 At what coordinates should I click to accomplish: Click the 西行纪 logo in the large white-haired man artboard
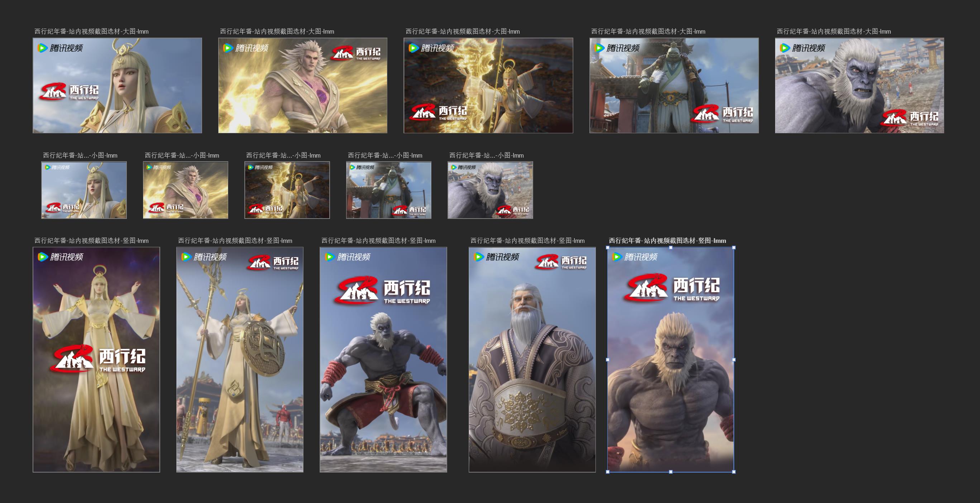356,53
